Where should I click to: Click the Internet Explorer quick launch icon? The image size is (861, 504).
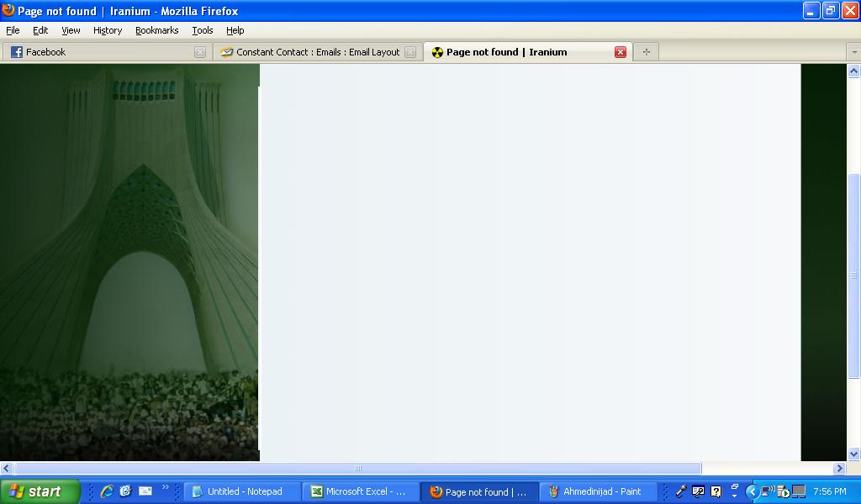107,491
